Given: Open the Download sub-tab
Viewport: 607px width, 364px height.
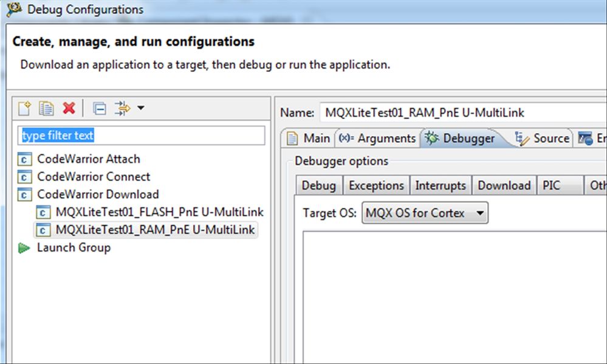Looking at the screenshot, I should pos(504,185).
